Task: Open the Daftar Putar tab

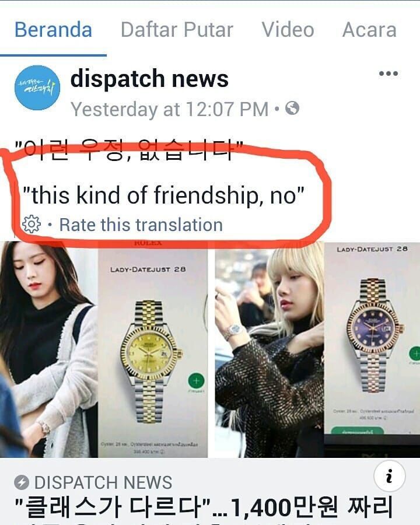Action: click(x=177, y=30)
